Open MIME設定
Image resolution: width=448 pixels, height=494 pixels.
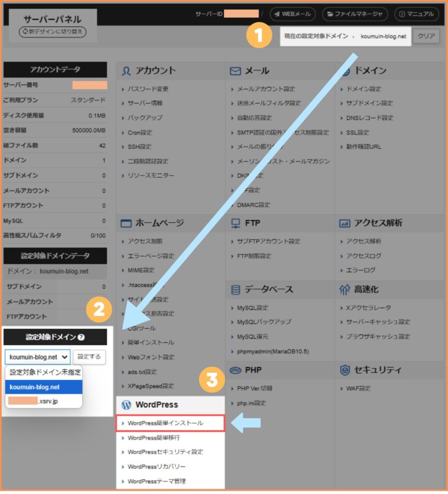click(x=141, y=270)
